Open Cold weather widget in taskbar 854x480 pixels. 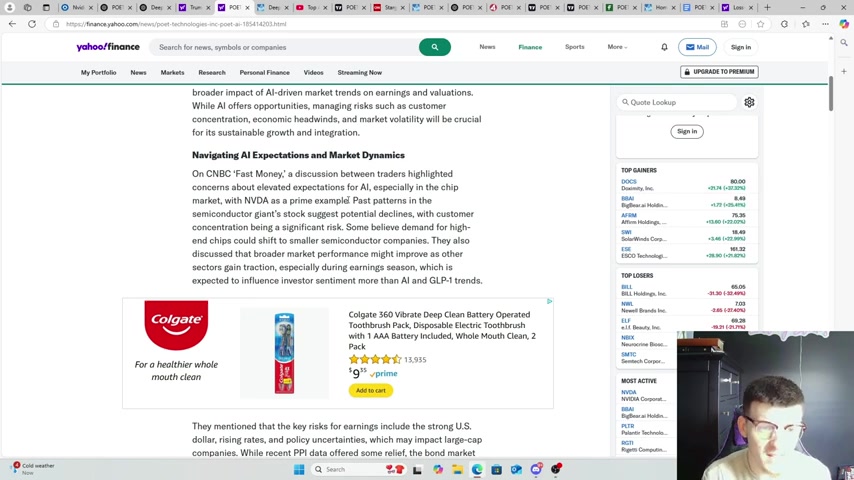pos(34,469)
